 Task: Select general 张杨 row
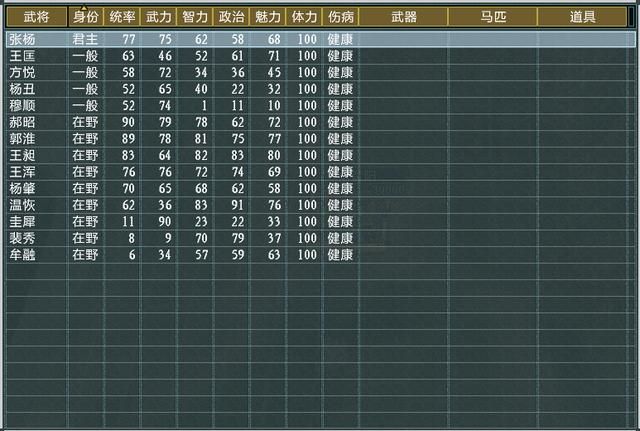(x=321, y=39)
